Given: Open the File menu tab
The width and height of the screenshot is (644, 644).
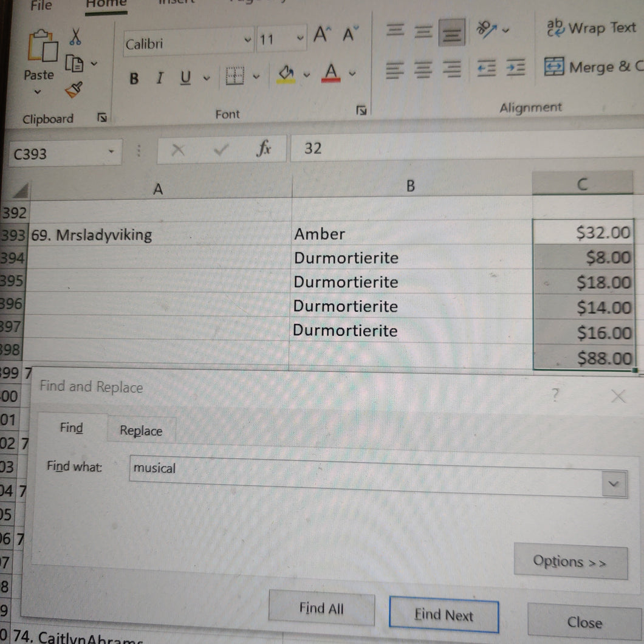Looking at the screenshot, I should [x=41, y=5].
